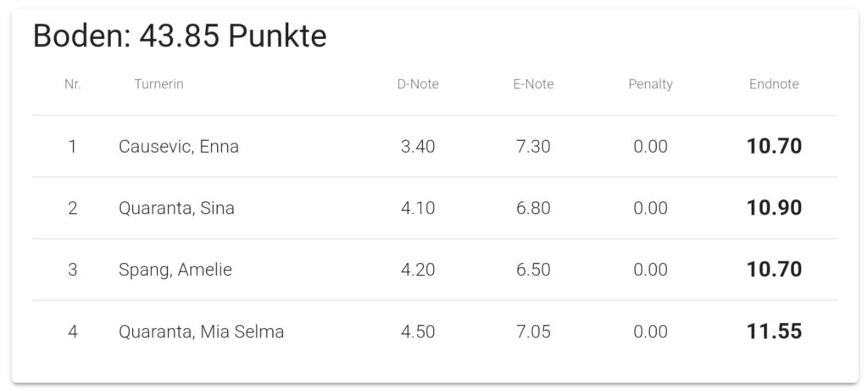868x391 pixels.
Task: Select gymnast Causevic, Enna
Action: click(x=179, y=147)
